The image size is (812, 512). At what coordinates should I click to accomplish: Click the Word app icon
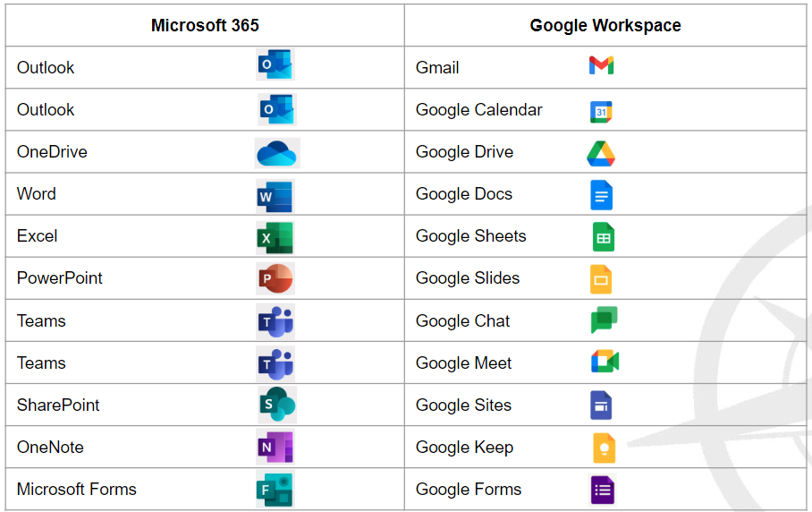click(275, 195)
